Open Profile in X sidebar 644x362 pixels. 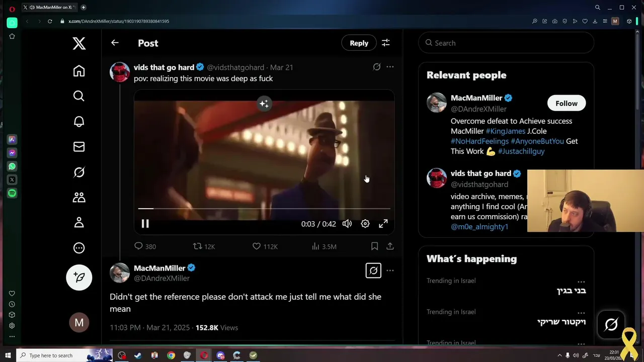tap(79, 223)
